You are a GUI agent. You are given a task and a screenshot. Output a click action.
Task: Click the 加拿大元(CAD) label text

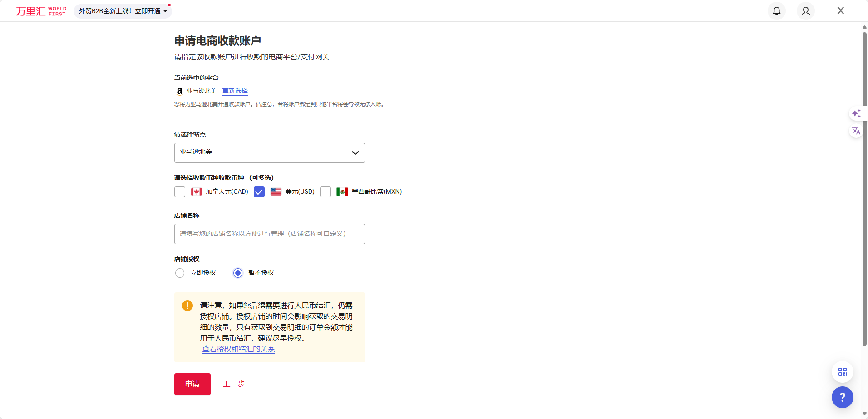coord(227,192)
